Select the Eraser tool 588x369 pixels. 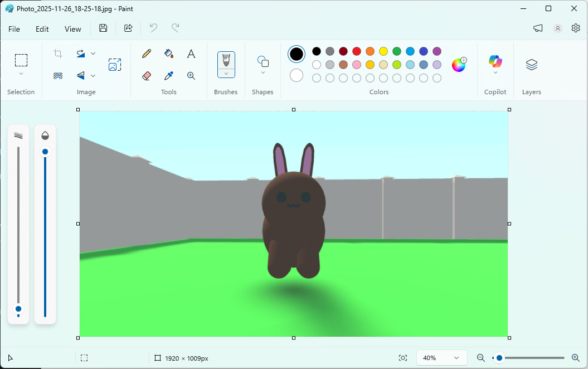147,76
